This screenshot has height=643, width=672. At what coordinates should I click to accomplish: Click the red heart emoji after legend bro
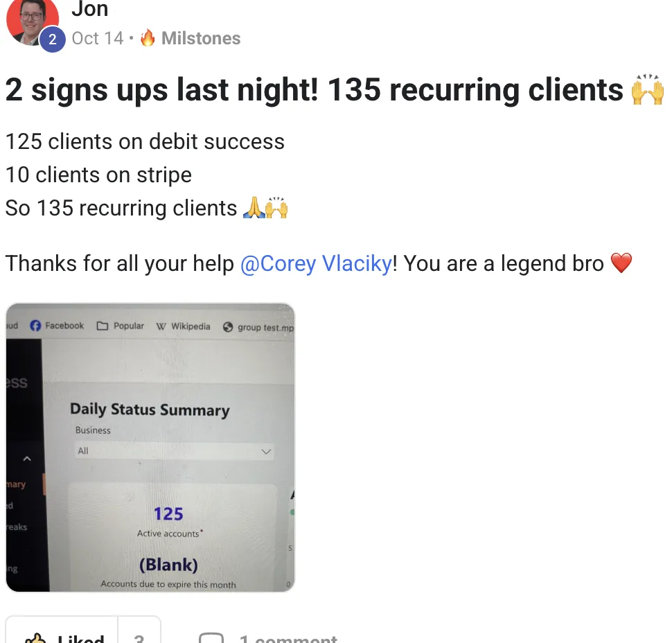point(621,263)
